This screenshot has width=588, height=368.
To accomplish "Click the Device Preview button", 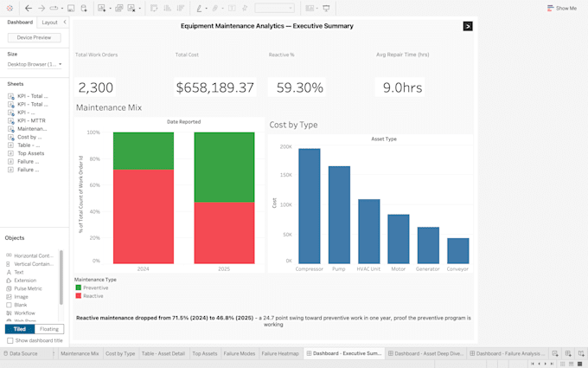I will 34,37.
